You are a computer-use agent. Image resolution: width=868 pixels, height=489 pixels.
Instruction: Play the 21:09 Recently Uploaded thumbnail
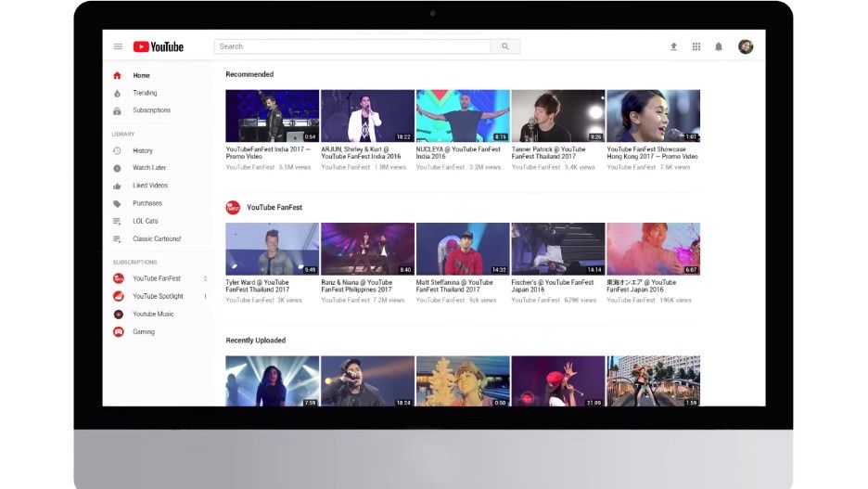(x=558, y=381)
